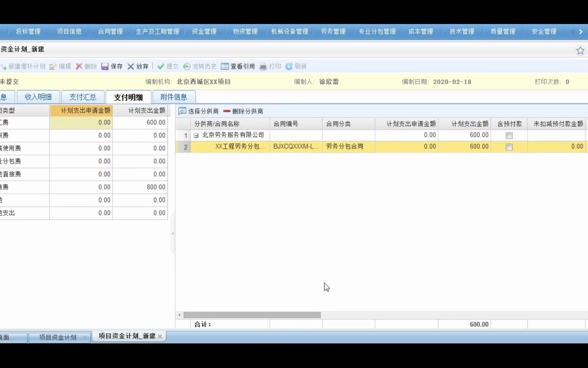Click select supplier (选择分供商) icon
588x368 pixels.
(x=182, y=111)
